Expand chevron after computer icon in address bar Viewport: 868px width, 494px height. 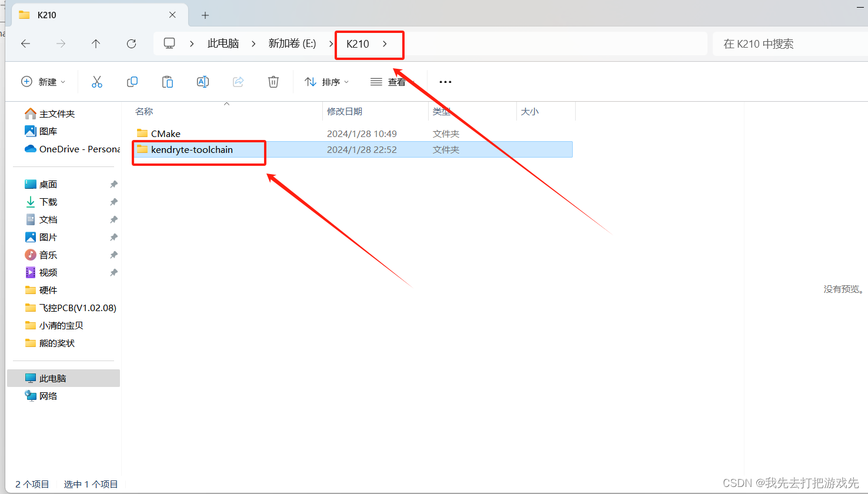(192, 44)
